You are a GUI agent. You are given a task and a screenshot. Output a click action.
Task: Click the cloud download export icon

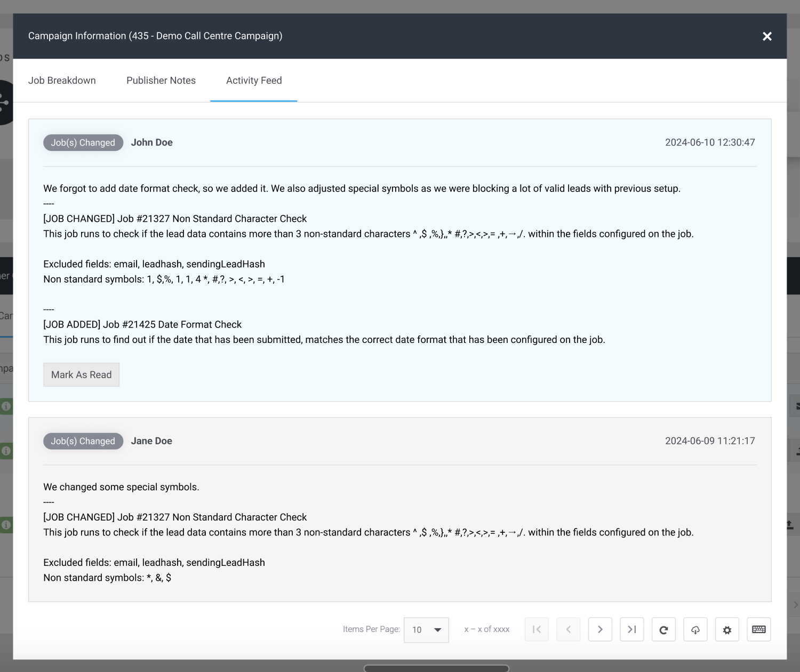tap(695, 630)
